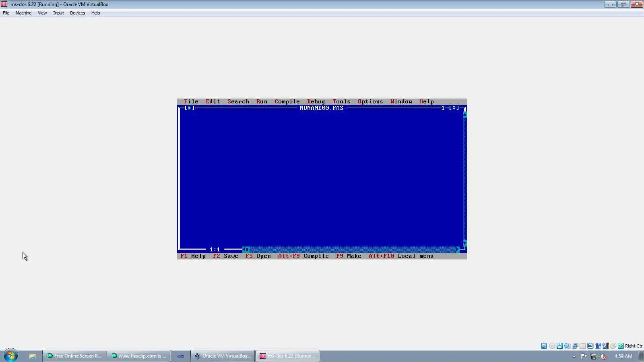Click Alt+F9 Compile in status line
Image resolution: width=644 pixels, height=362 pixels.
[x=303, y=256]
